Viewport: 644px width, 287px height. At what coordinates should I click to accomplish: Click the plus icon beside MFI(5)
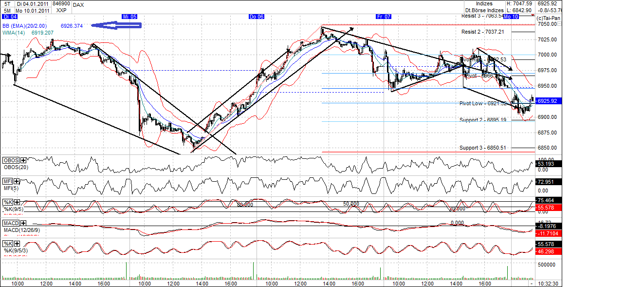16,181
